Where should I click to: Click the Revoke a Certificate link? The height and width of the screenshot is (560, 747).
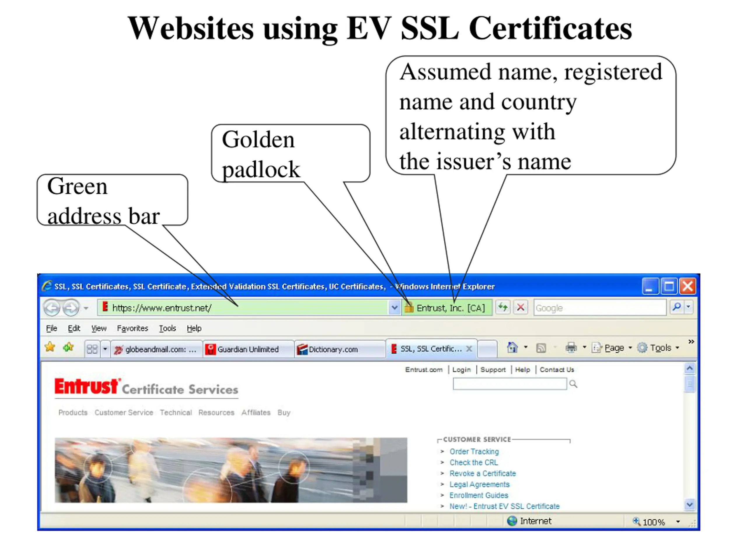tap(483, 473)
